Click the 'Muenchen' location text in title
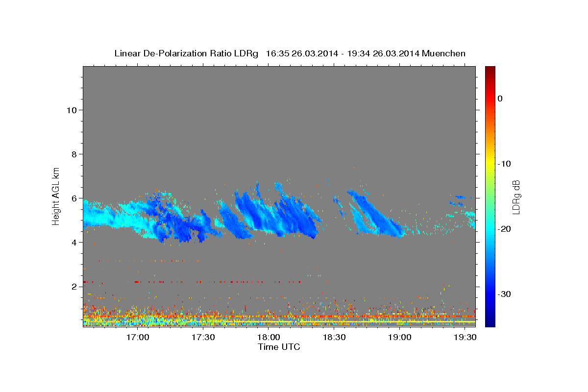Screen dimensions: 588x392 coord(444,53)
